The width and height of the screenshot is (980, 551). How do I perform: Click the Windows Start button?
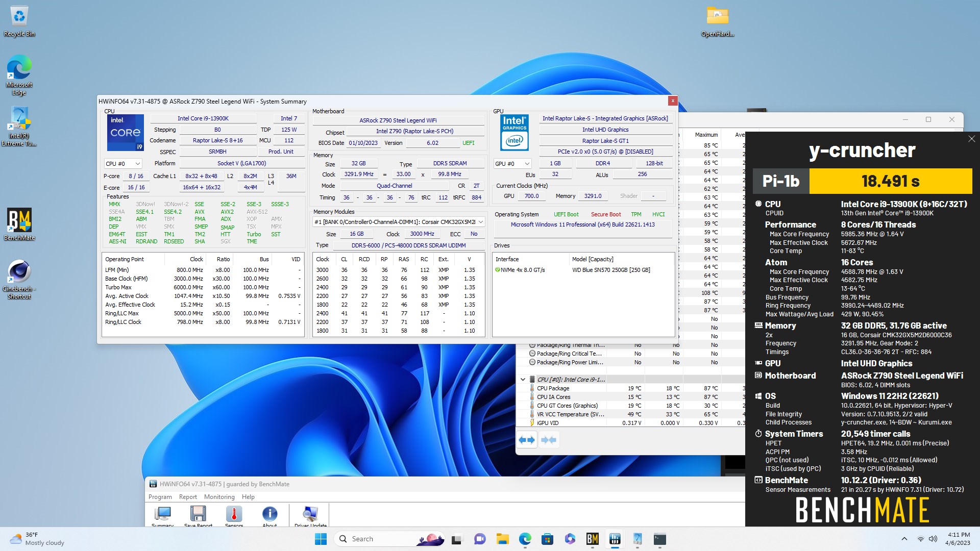321,539
